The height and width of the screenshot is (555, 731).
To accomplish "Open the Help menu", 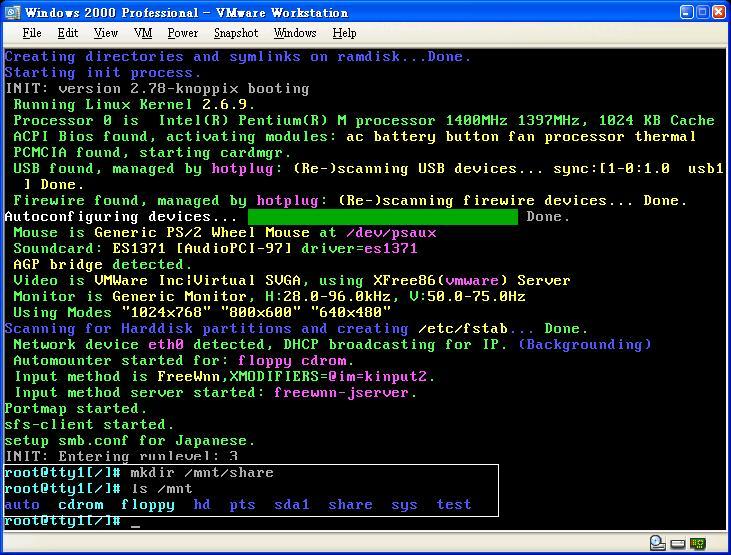I will 344,33.
